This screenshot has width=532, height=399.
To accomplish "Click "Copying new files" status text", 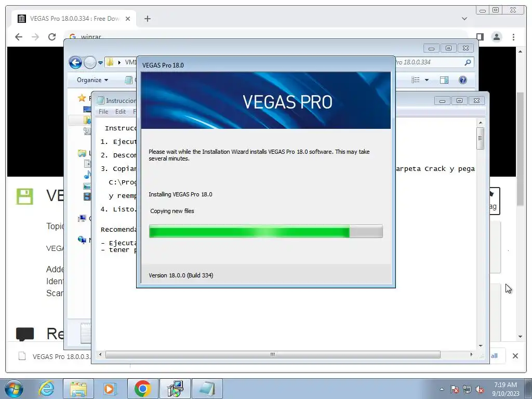I will 172,211.
